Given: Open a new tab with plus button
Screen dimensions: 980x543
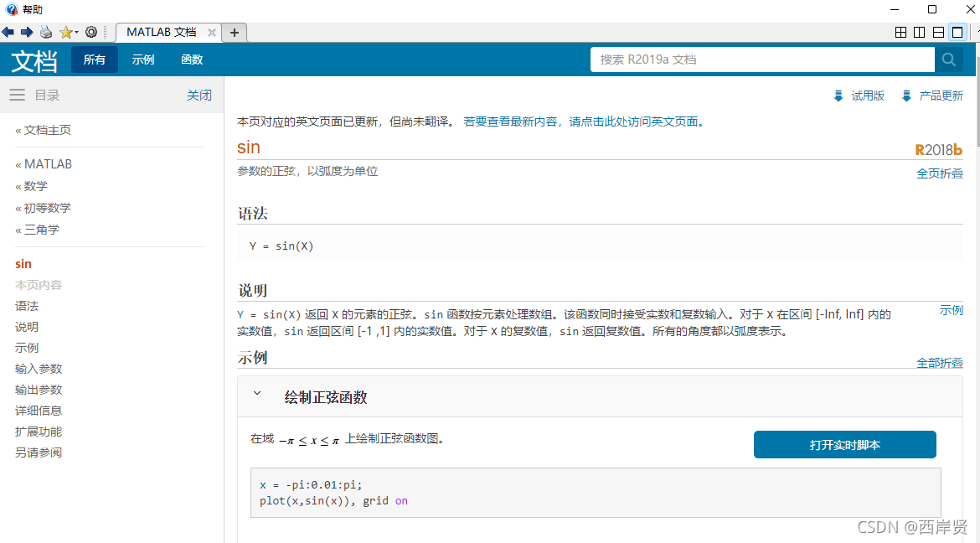Looking at the screenshot, I should pyautogui.click(x=235, y=33).
